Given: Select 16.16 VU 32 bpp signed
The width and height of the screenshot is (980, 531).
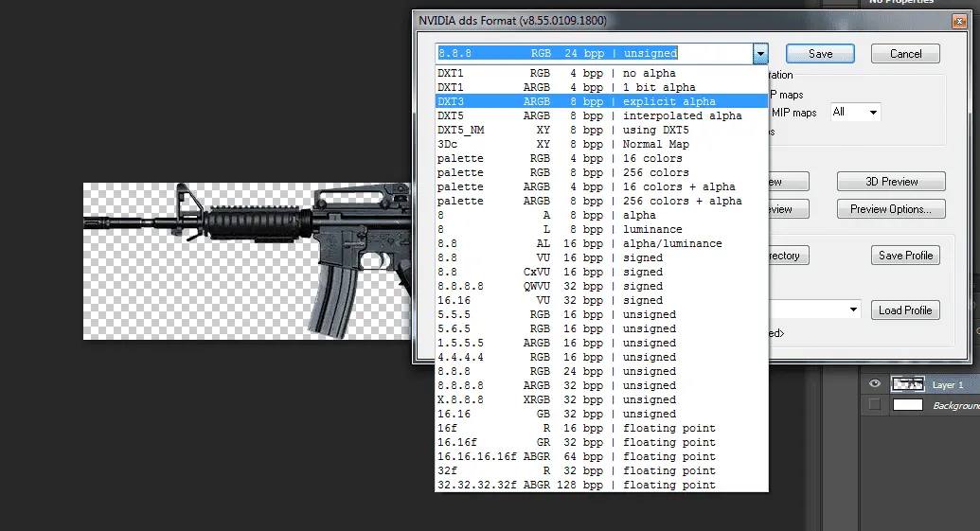Looking at the screenshot, I should pos(601,300).
